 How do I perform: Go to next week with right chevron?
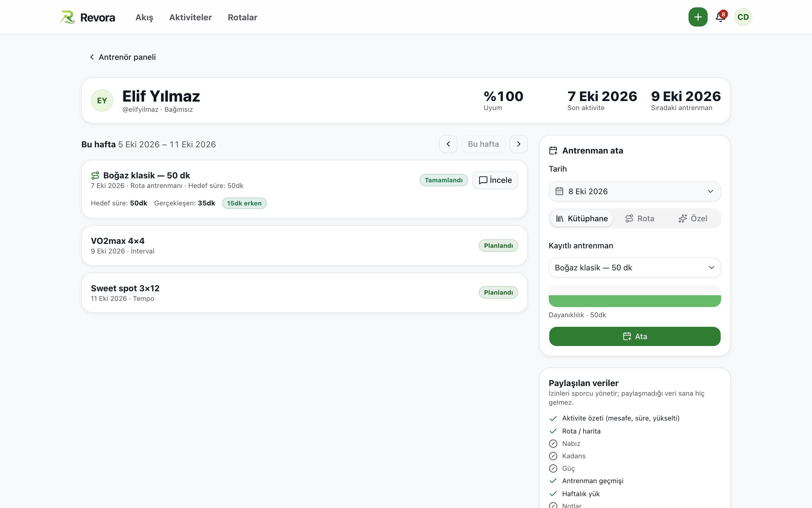coord(519,144)
